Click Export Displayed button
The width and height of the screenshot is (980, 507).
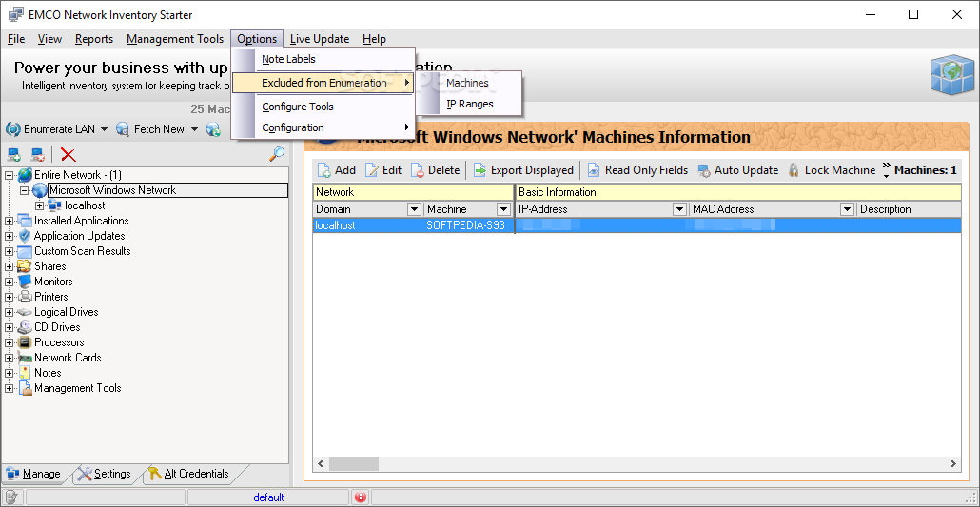(x=523, y=170)
